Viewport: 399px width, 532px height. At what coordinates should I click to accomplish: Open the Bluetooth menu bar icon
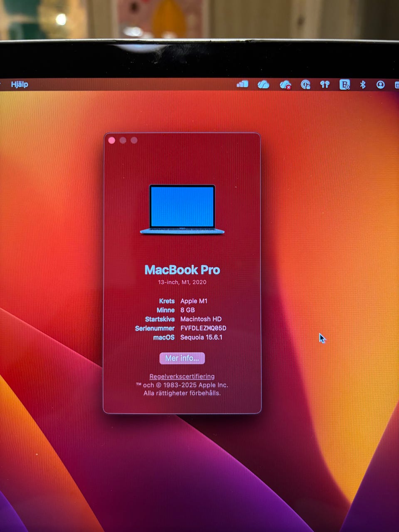362,85
